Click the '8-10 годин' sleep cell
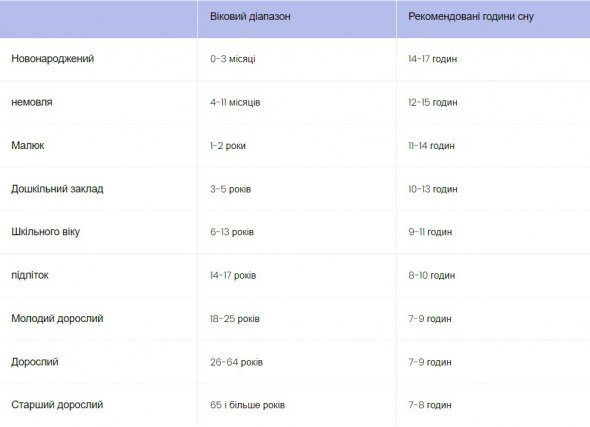This screenshot has width=590, height=427. (x=432, y=275)
